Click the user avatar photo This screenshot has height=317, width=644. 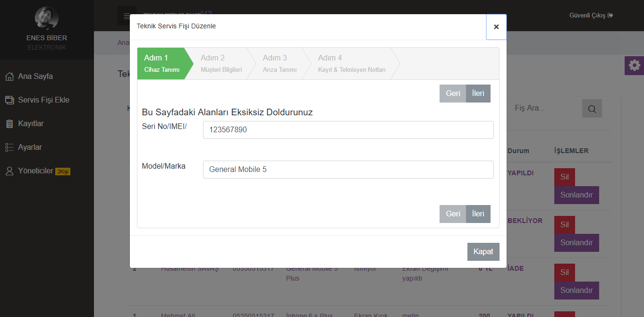47,18
